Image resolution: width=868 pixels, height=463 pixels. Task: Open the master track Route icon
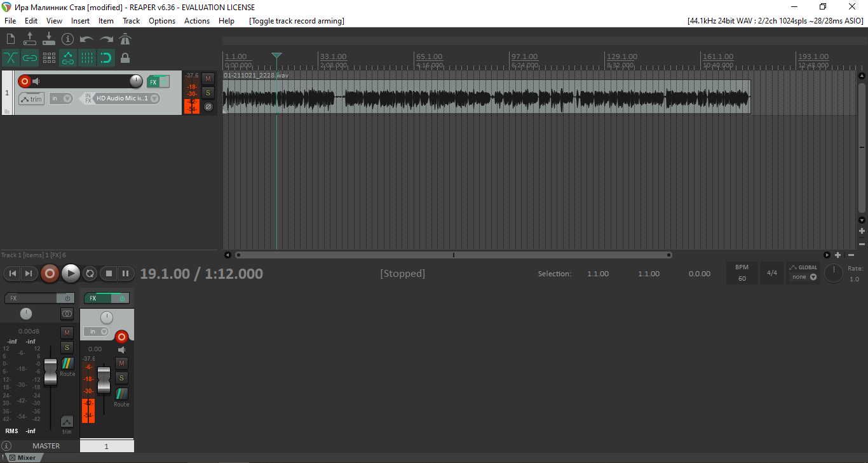pyautogui.click(x=67, y=364)
